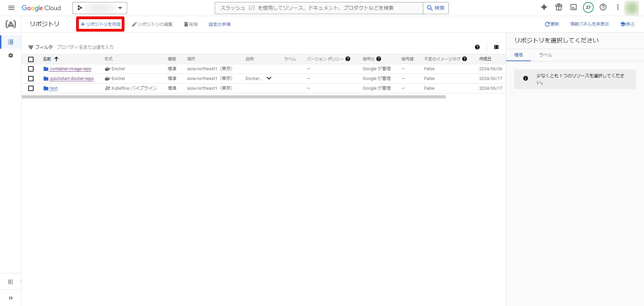Viewport: 644px width, 306px height.
Task: Toggle name column sort order
Action: tap(56, 59)
